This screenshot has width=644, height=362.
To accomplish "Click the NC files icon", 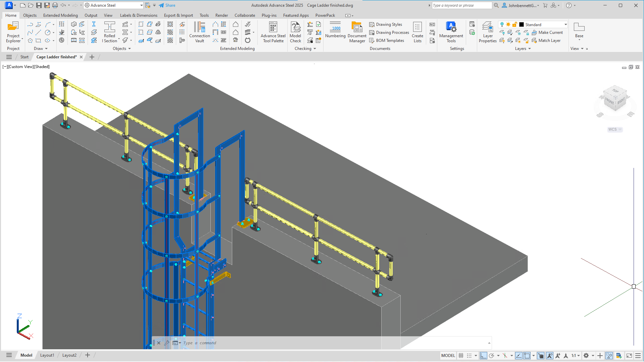I will point(432,24).
